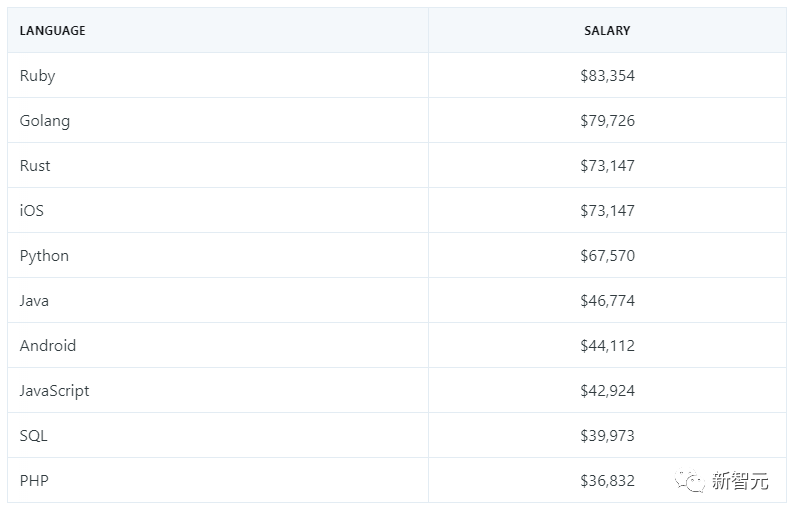
Task: Select the $79,726 salary cell
Action: [607, 121]
